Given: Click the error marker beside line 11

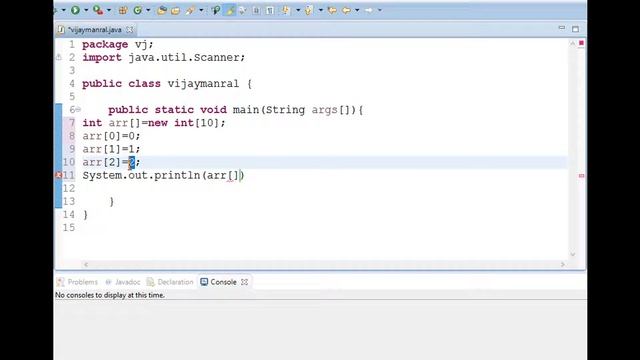Looking at the screenshot, I should pos(58,175).
